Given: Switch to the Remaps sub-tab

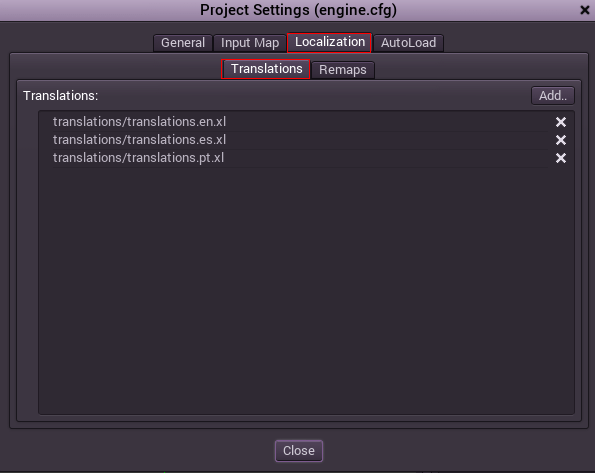Looking at the screenshot, I should click(343, 70).
